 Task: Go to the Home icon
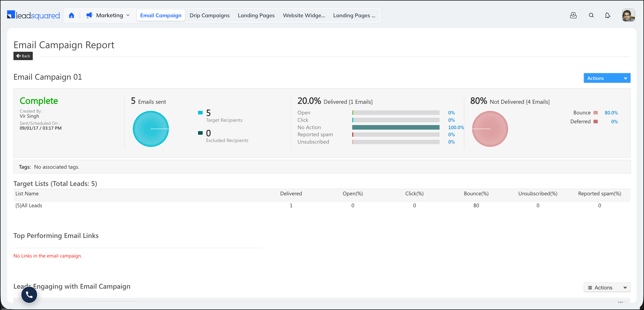[72, 15]
